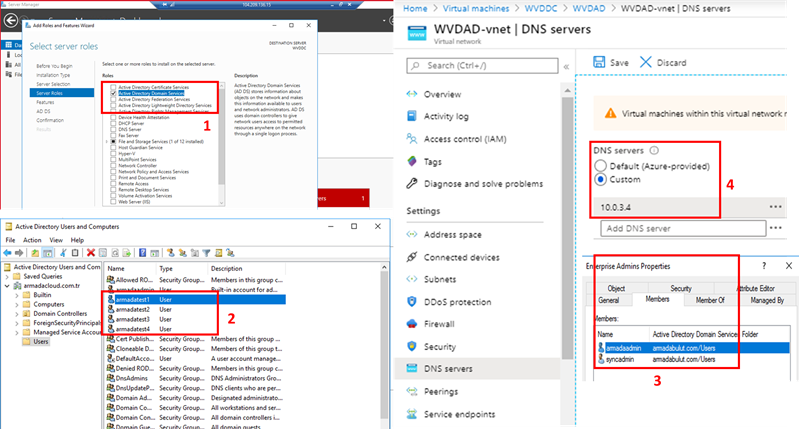Expand the Domain Controllers node
799x429 pixels.
pos(17,314)
